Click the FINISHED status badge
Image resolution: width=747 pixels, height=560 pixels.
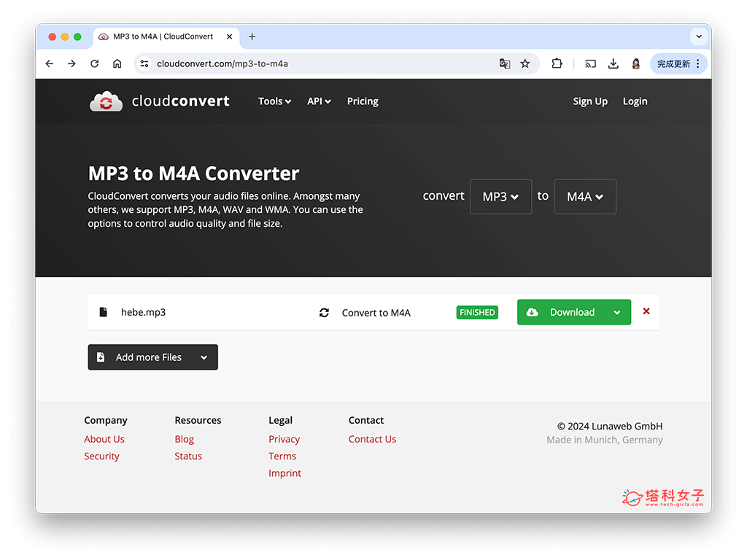click(477, 312)
